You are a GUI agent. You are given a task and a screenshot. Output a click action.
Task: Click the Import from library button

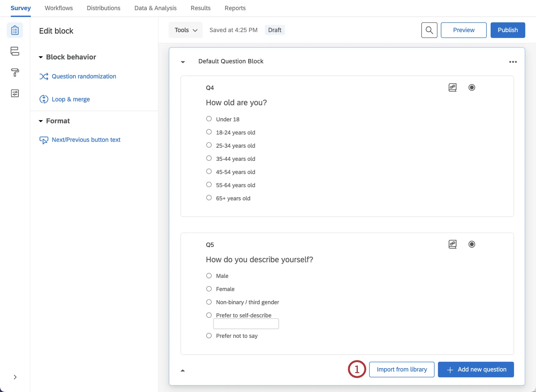coord(402,369)
